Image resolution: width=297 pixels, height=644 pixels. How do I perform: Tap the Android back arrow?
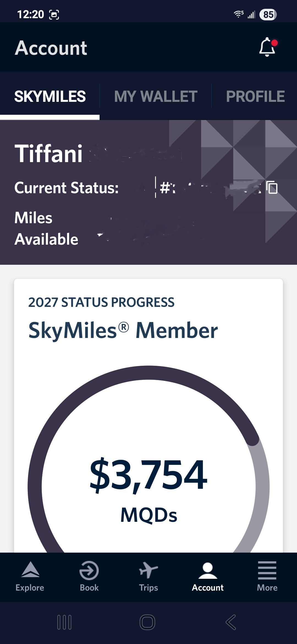click(230, 623)
